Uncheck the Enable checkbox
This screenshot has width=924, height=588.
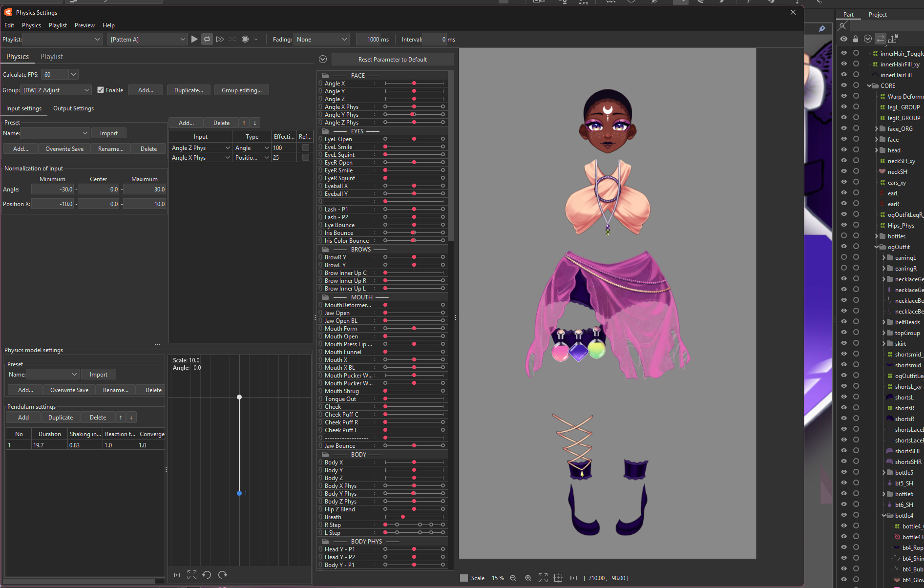pyautogui.click(x=101, y=90)
